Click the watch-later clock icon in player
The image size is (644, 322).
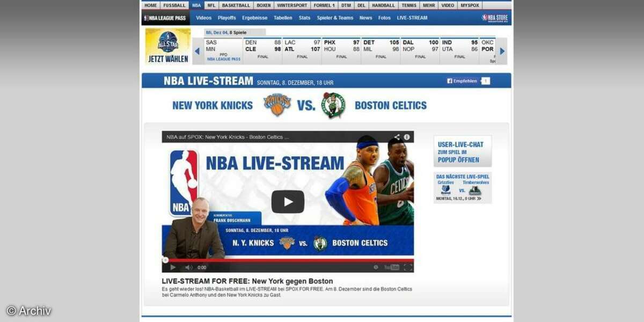[x=376, y=267]
